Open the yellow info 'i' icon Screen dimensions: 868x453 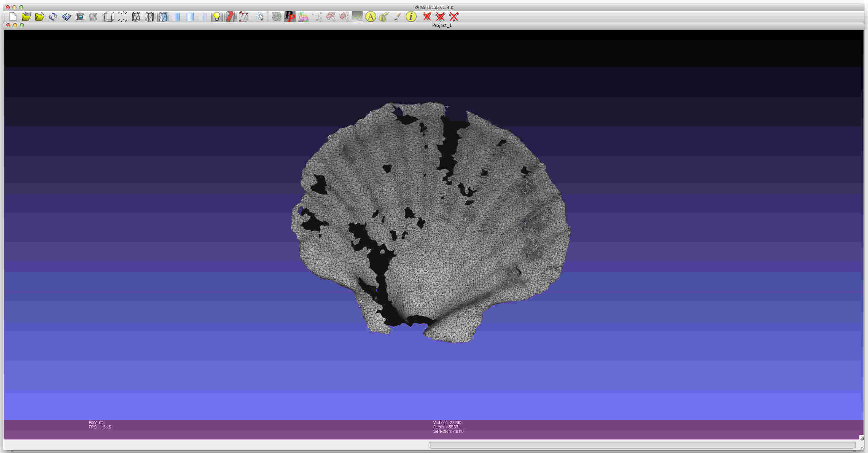click(411, 16)
